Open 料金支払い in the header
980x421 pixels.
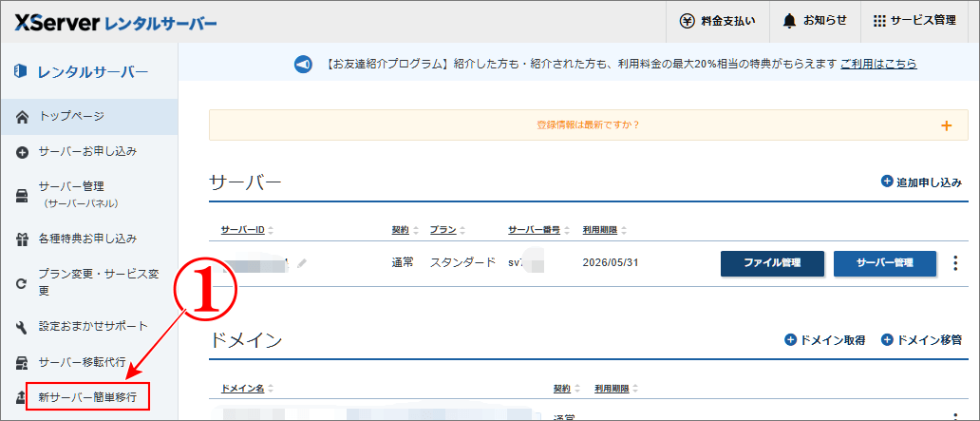(718, 21)
